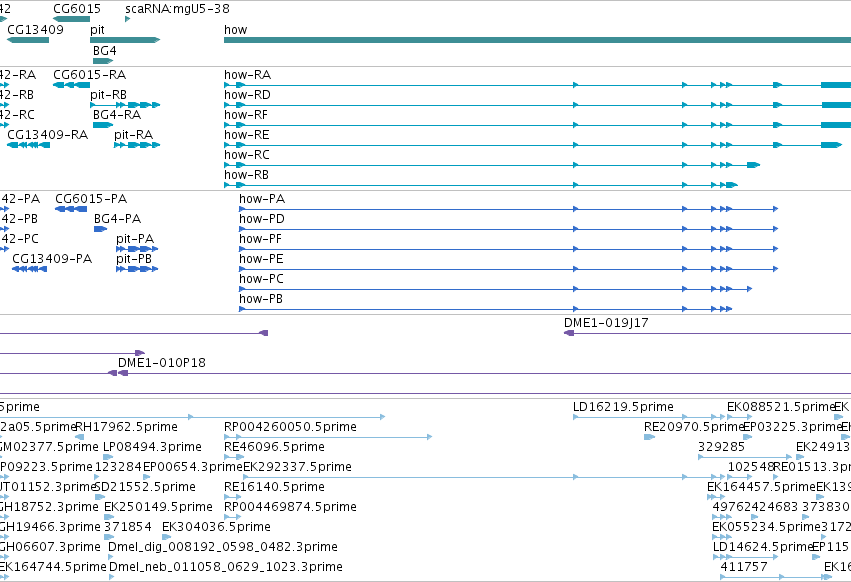Image resolution: width=851 pixels, height=582 pixels.
Task: Click the CG6015 gene glyph
Action: (x=72, y=19)
